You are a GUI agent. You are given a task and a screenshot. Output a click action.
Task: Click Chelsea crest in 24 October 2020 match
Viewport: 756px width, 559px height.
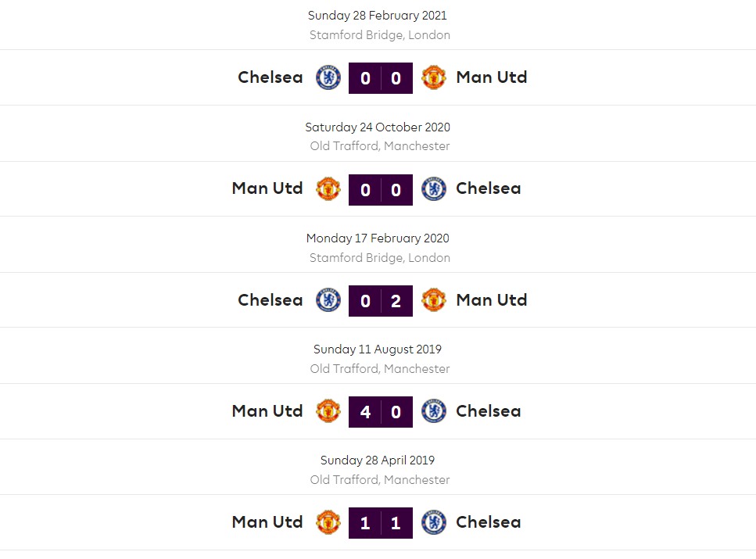coord(434,188)
